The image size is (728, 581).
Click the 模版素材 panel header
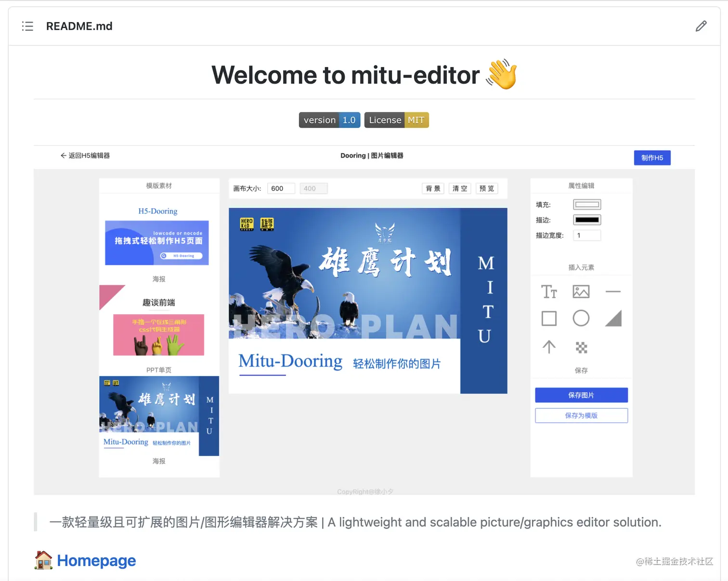[159, 185]
